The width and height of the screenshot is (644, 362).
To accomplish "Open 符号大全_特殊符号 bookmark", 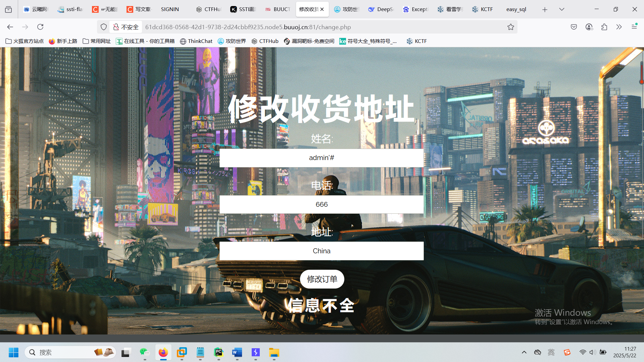I will (x=368, y=41).
